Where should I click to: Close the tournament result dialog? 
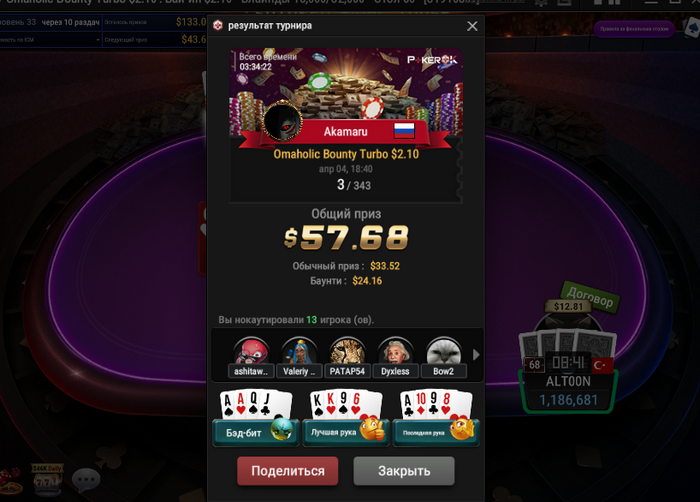472,26
